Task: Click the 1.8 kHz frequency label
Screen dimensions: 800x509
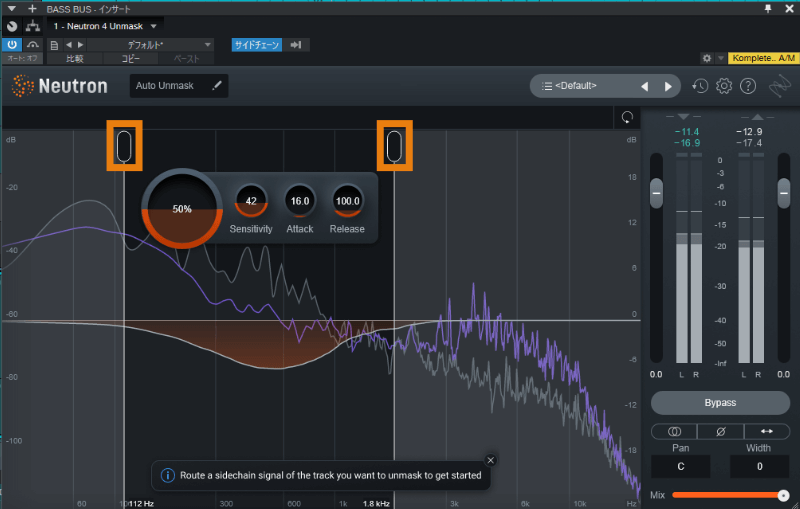Action: (377, 503)
